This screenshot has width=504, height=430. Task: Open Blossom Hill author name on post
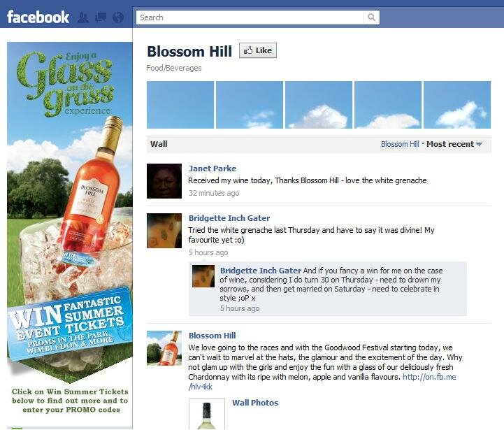tap(212, 336)
